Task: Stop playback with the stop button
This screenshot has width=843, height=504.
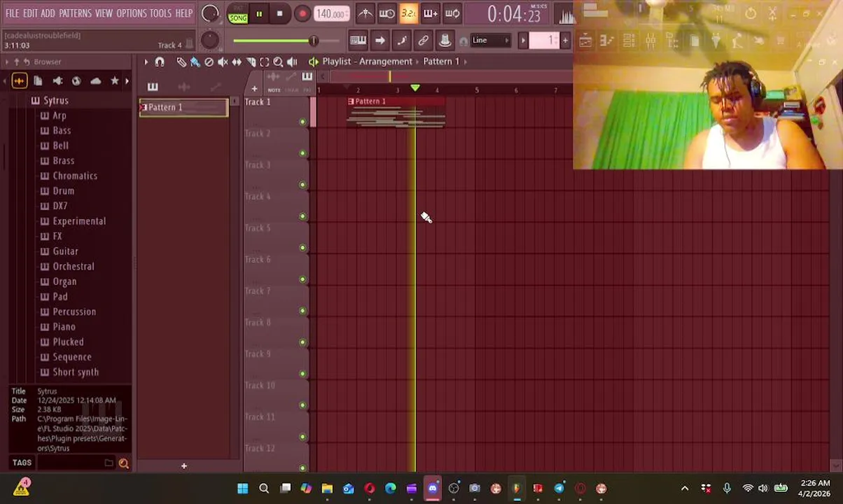Action: 279,13
